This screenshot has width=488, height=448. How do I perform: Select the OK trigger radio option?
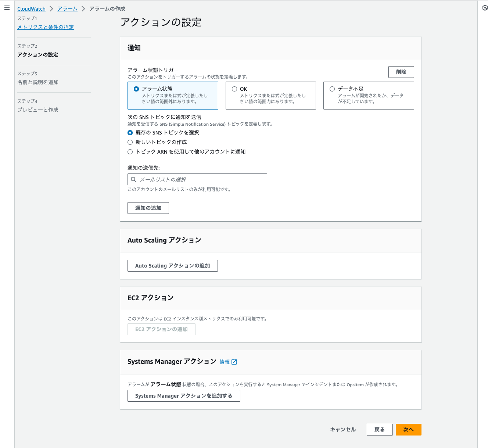(x=234, y=89)
